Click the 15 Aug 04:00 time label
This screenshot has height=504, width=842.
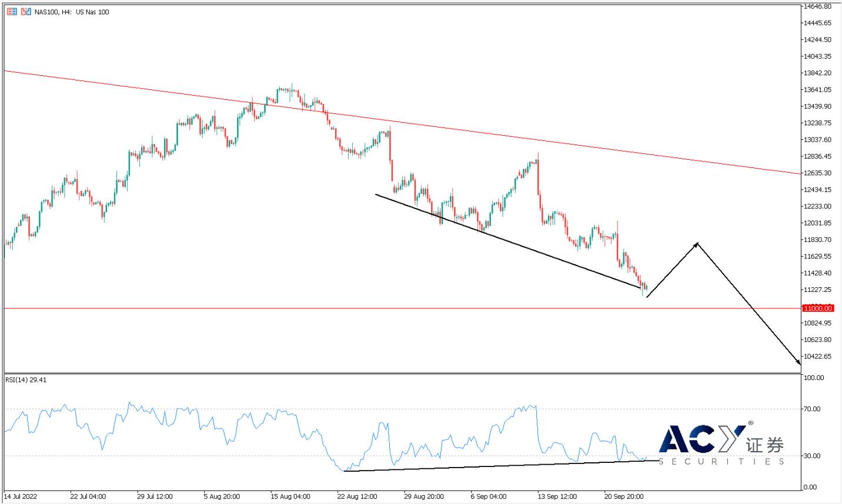290,496
